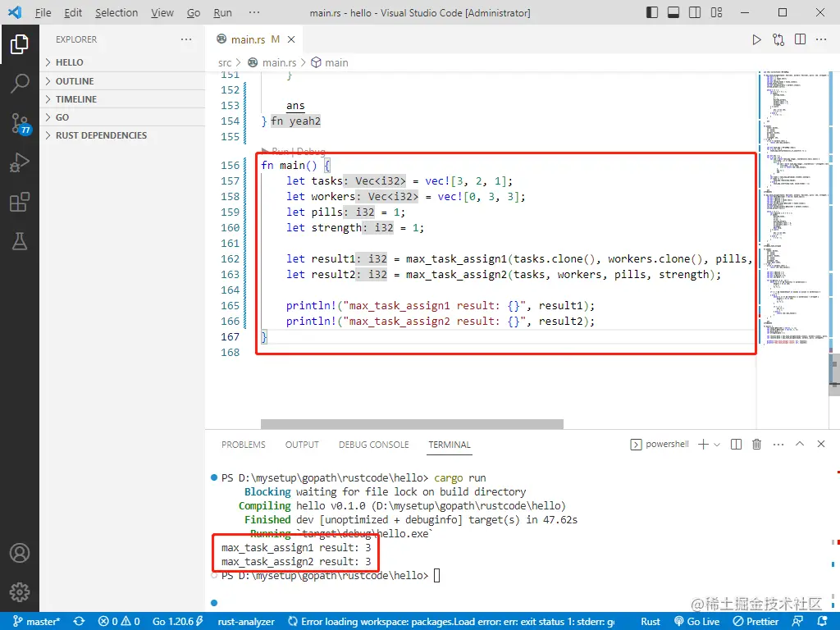
Task: Toggle the secondary side bar
Action: (x=695, y=12)
